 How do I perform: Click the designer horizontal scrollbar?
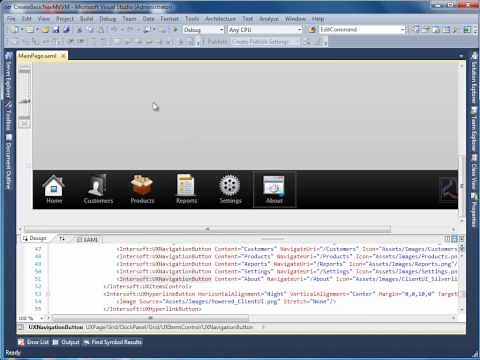(x=207, y=229)
